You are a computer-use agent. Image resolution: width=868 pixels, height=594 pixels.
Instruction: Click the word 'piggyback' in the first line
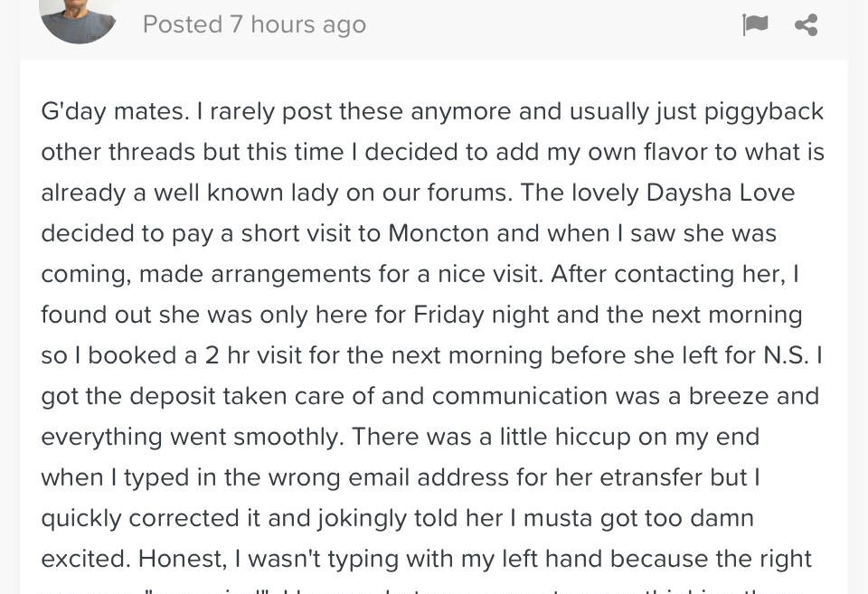pos(764,111)
